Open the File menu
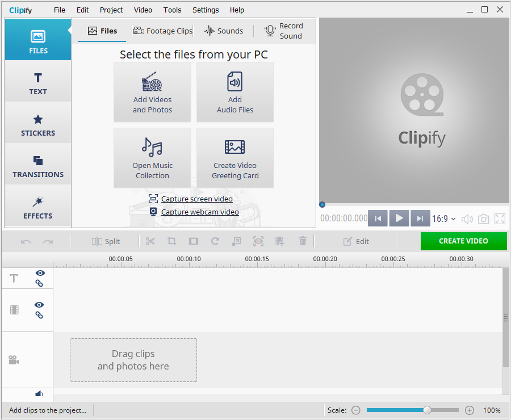The image size is (511, 420). (x=59, y=10)
